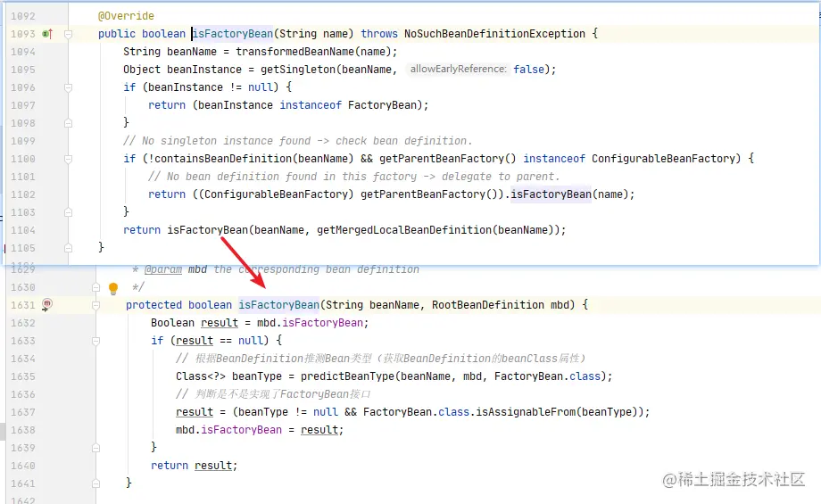Collapse the method fold at line 1631
The width and height of the screenshot is (821, 504).
(x=95, y=305)
